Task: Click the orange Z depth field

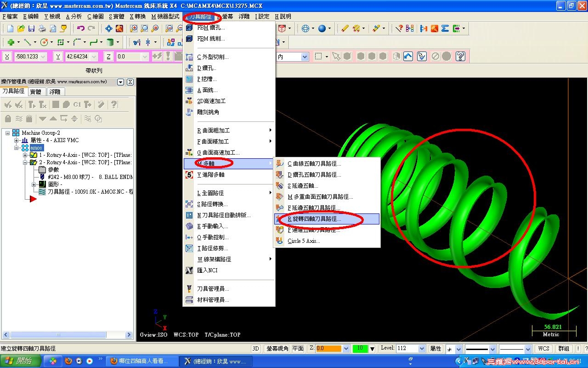Action: (329, 349)
